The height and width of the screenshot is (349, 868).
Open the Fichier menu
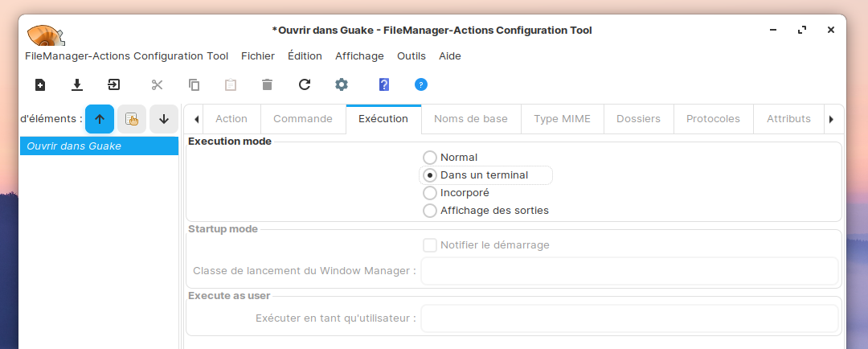tap(258, 56)
